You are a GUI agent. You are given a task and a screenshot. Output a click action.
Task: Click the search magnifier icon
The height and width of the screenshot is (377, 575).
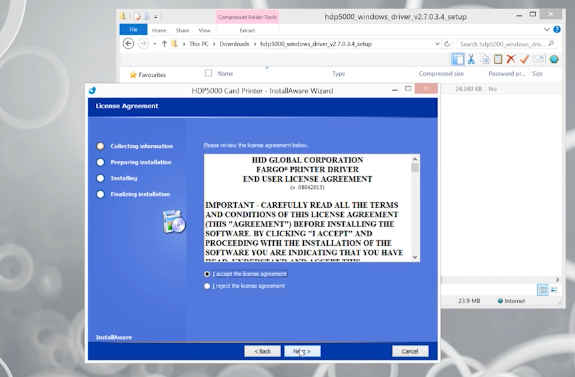tap(551, 44)
